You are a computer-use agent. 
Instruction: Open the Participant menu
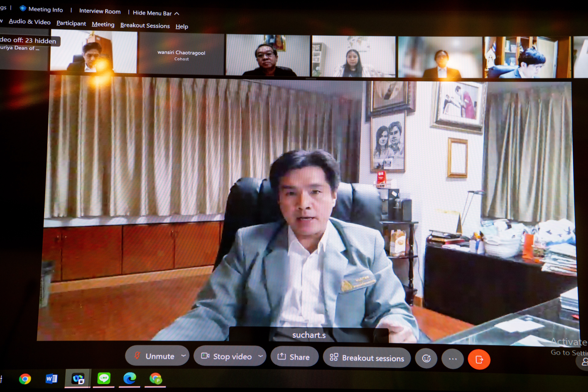click(x=71, y=24)
